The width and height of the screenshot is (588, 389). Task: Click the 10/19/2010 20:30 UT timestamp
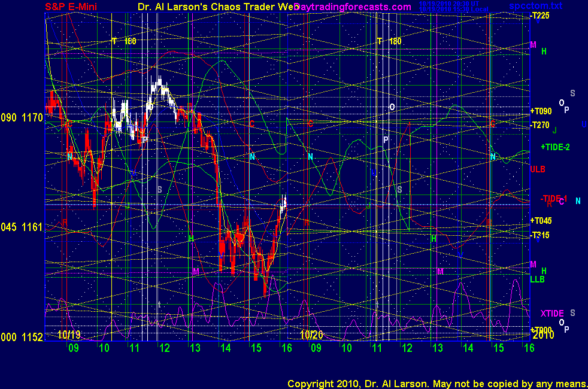click(449, 4)
